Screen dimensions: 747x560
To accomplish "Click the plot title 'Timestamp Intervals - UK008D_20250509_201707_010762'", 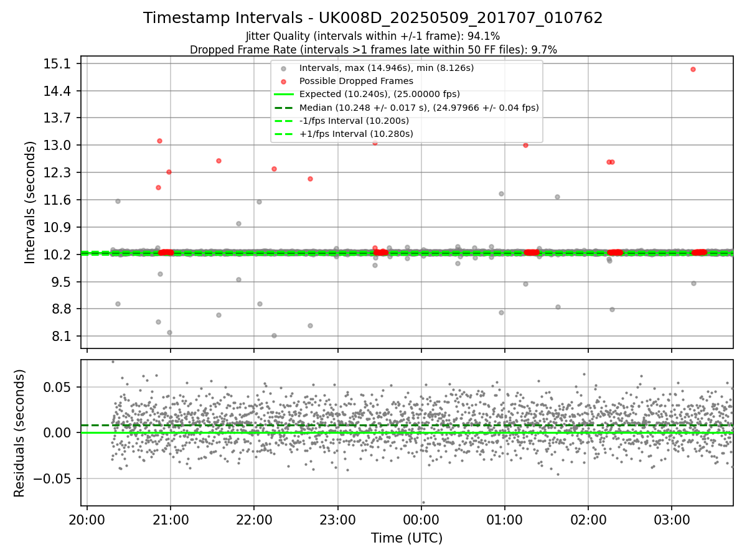I will click(373, 18).
